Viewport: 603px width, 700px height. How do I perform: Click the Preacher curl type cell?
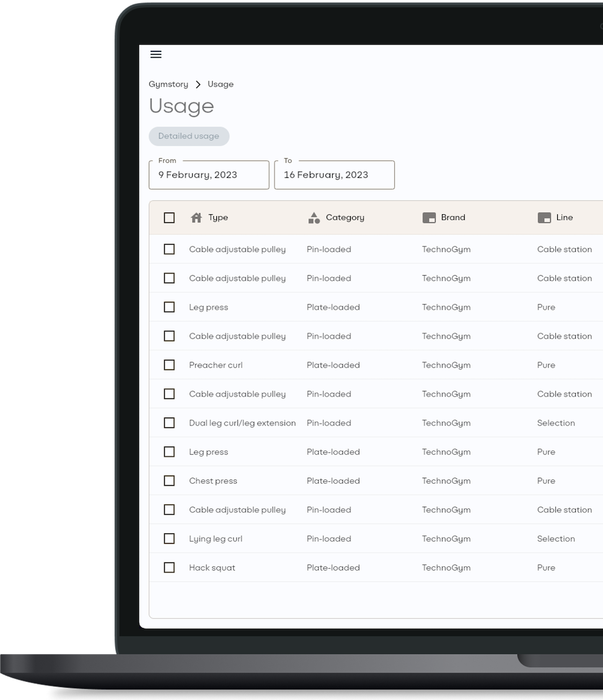click(216, 365)
